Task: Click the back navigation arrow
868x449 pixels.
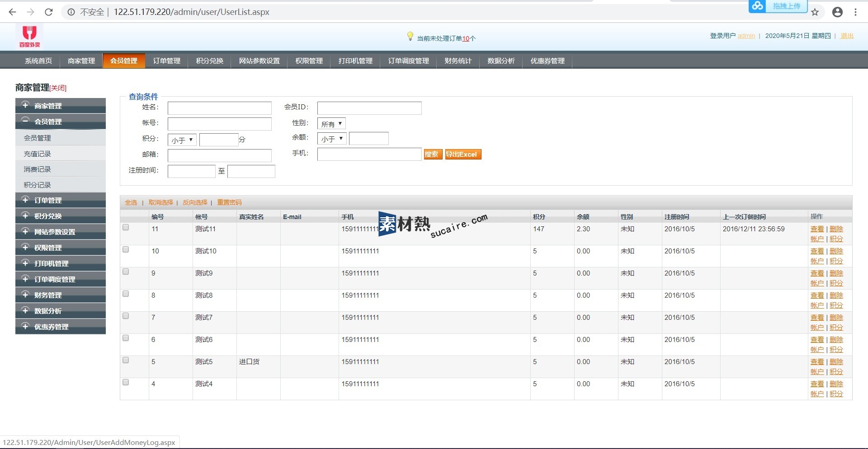Action: coord(13,12)
